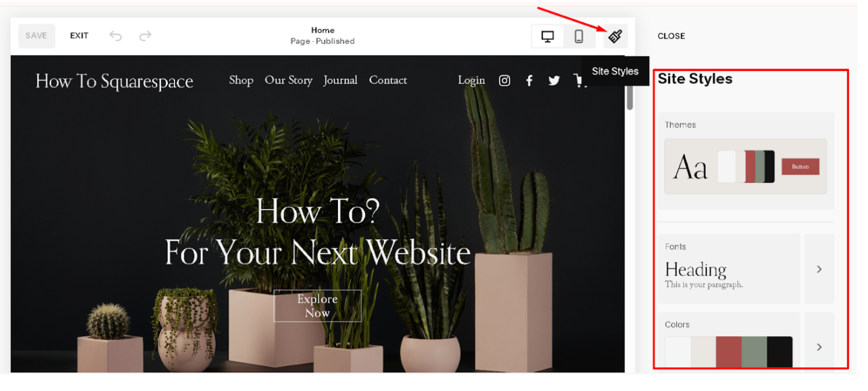Click the EXIT button

point(79,36)
